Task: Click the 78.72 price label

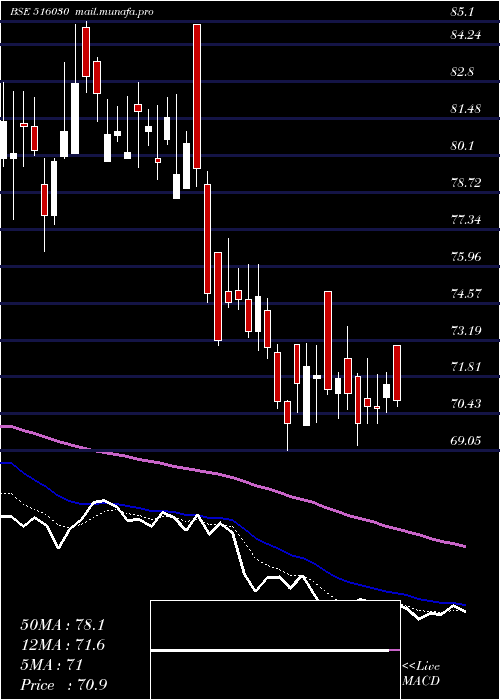Action: click(x=466, y=183)
